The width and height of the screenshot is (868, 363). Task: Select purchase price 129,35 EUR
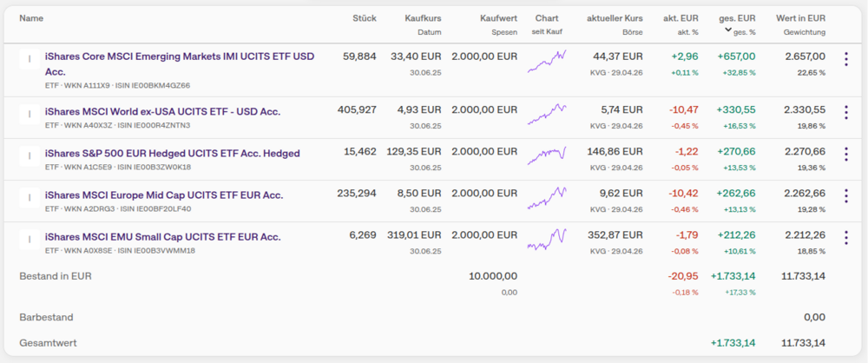point(416,151)
